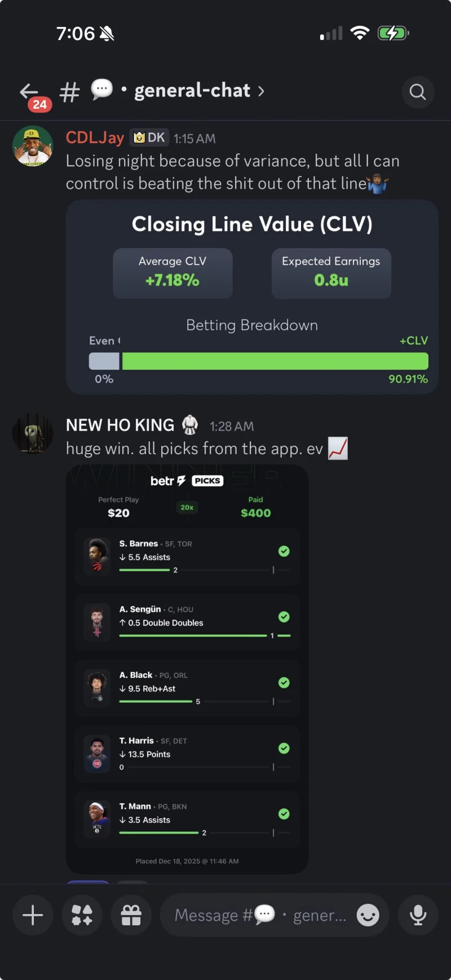Tap the plus icon to attach content

pos(33,915)
